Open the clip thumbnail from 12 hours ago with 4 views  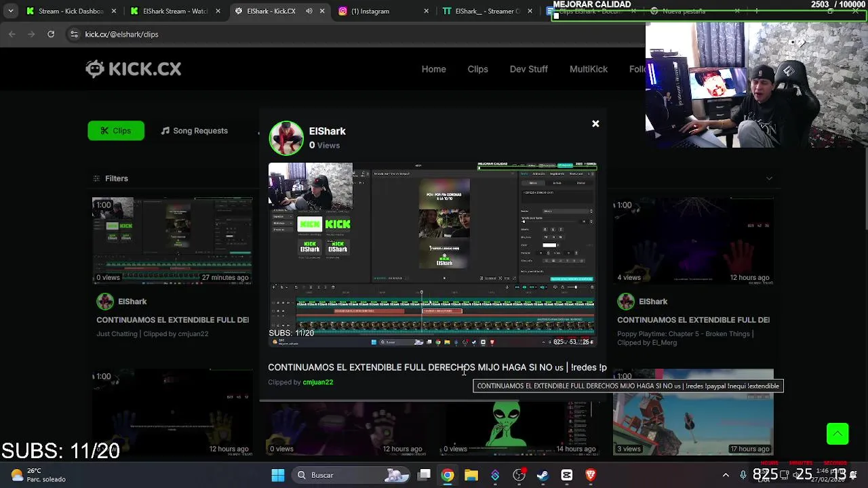click(693, 240)
